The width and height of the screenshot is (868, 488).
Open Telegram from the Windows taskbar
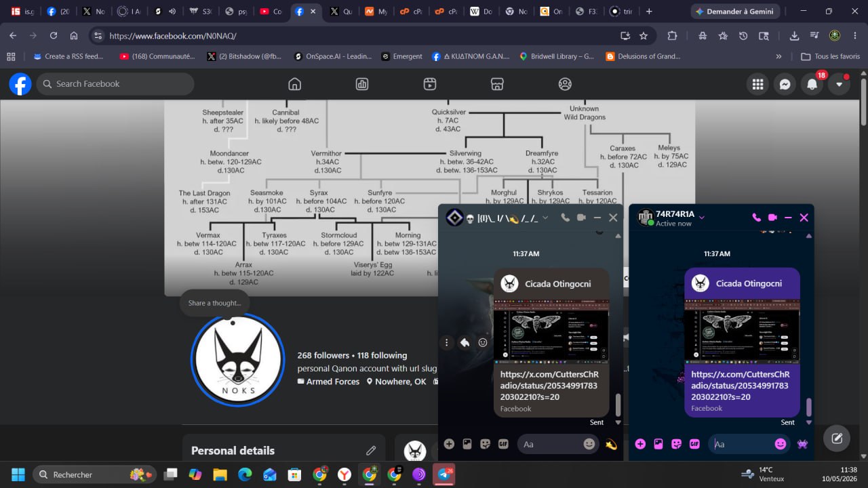[x=444, y=474]
